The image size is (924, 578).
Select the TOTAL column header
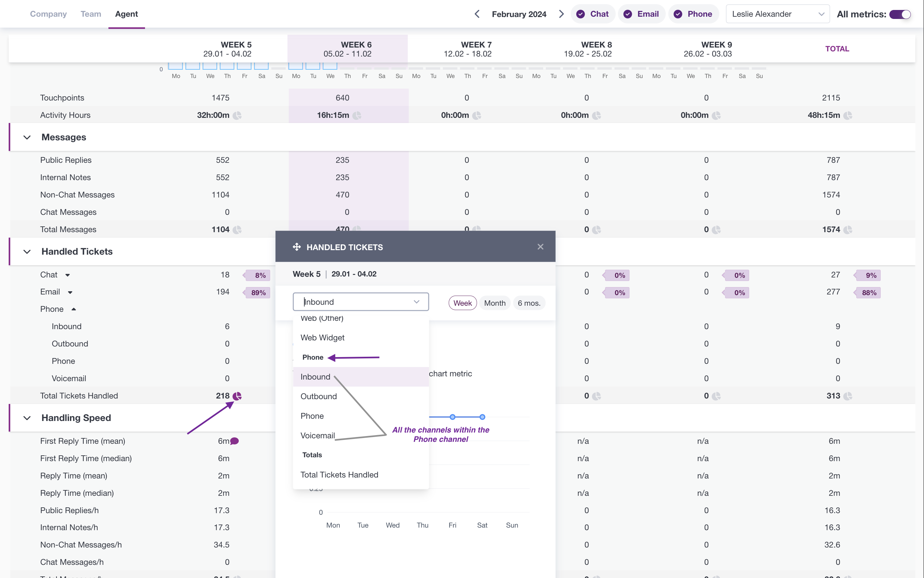pyautogui.click(x=837, y=49)
